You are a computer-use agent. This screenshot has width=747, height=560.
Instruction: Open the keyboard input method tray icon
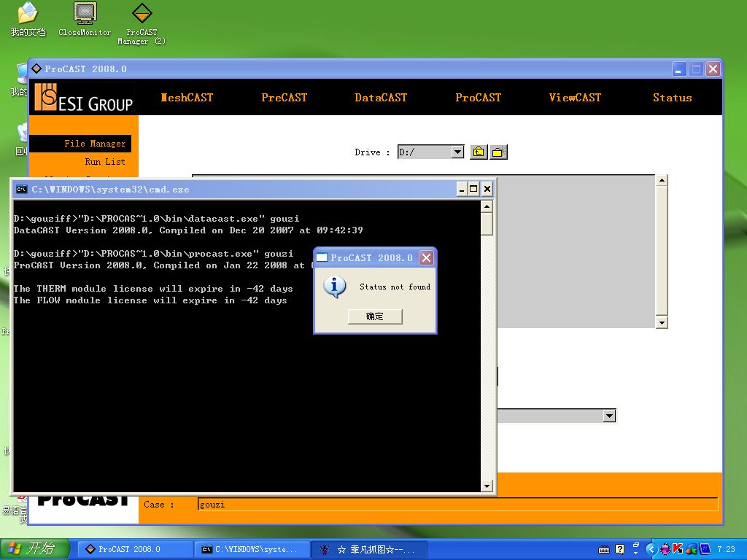(603, 550)
